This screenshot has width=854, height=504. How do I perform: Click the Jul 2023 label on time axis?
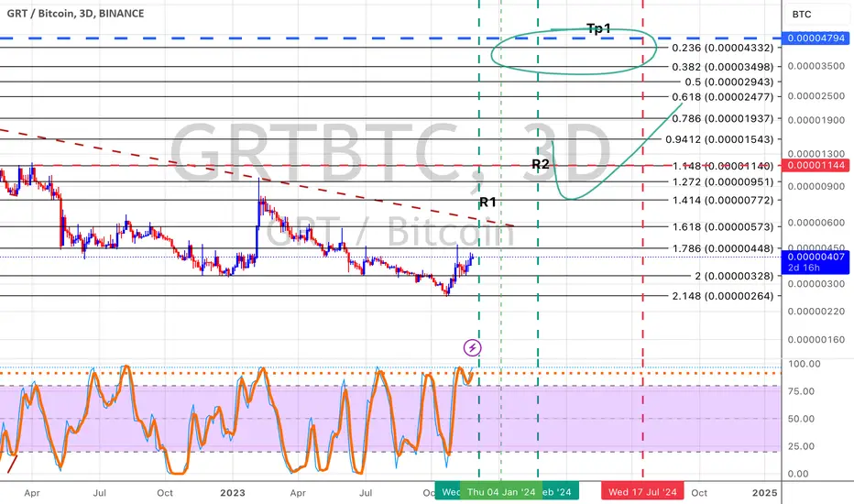[366, 493]
